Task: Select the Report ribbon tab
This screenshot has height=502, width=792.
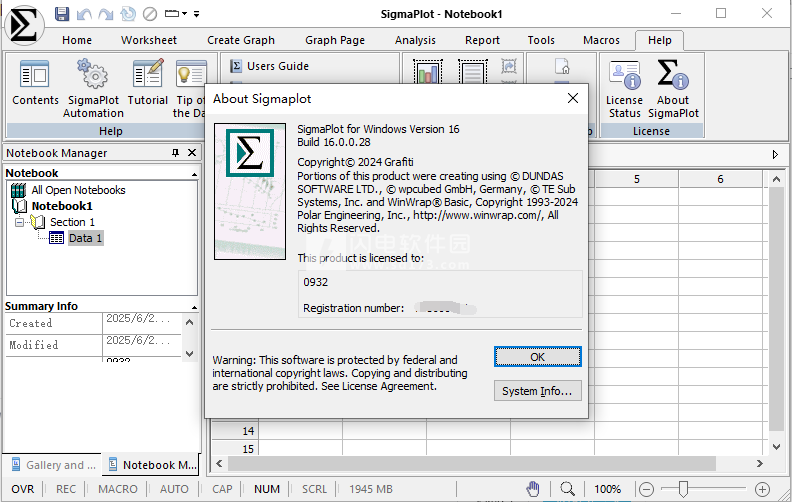Action: click(482, 40)
